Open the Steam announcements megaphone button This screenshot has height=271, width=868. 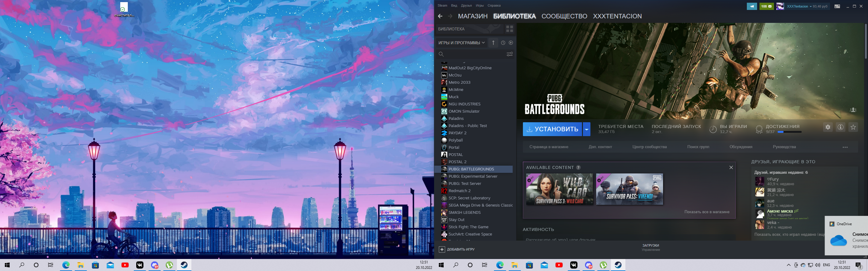tap(752, 6)
